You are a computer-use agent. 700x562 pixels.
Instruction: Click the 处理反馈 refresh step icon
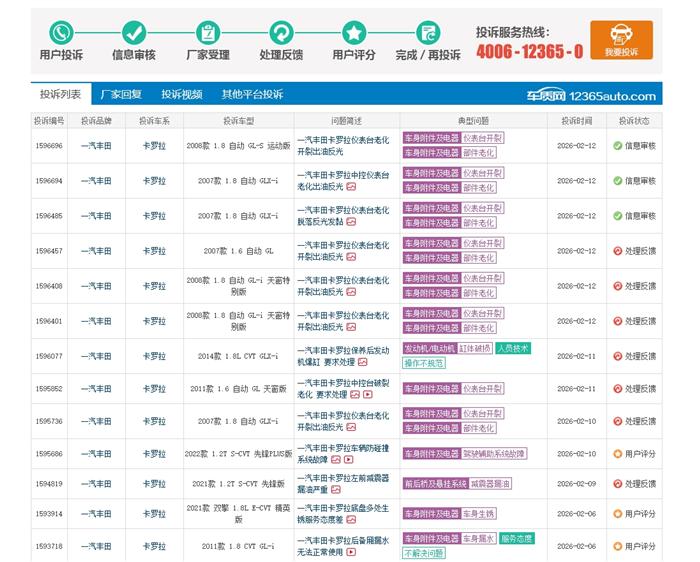(x=281, y=31)
